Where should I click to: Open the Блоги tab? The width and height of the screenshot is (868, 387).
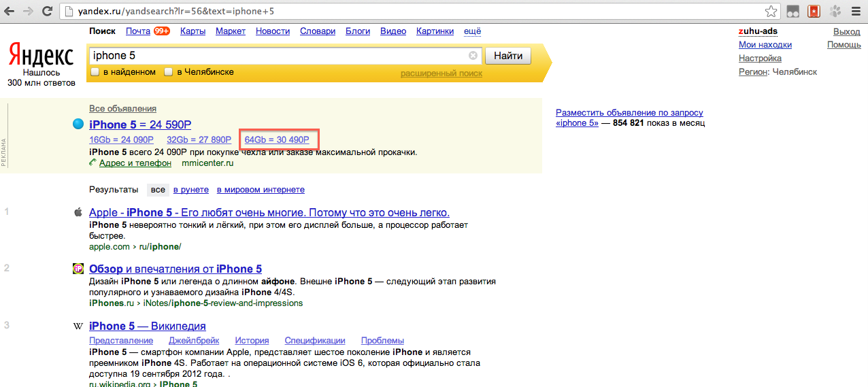click(358, 31)
